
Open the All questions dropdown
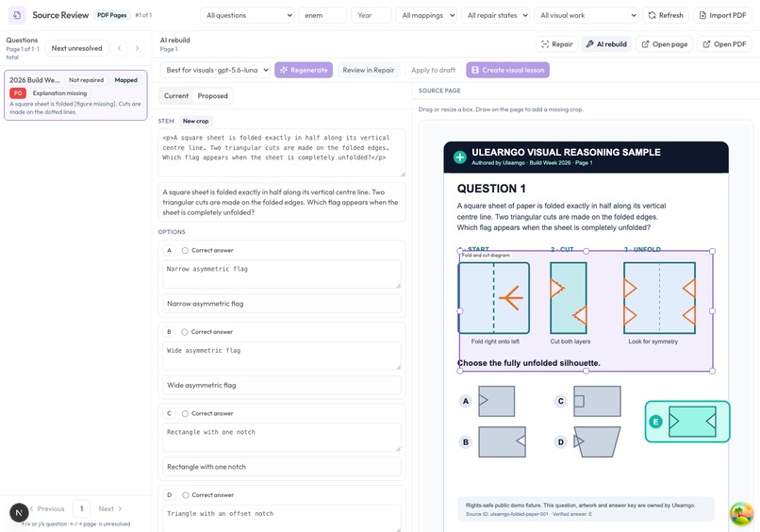click(247, 15)
